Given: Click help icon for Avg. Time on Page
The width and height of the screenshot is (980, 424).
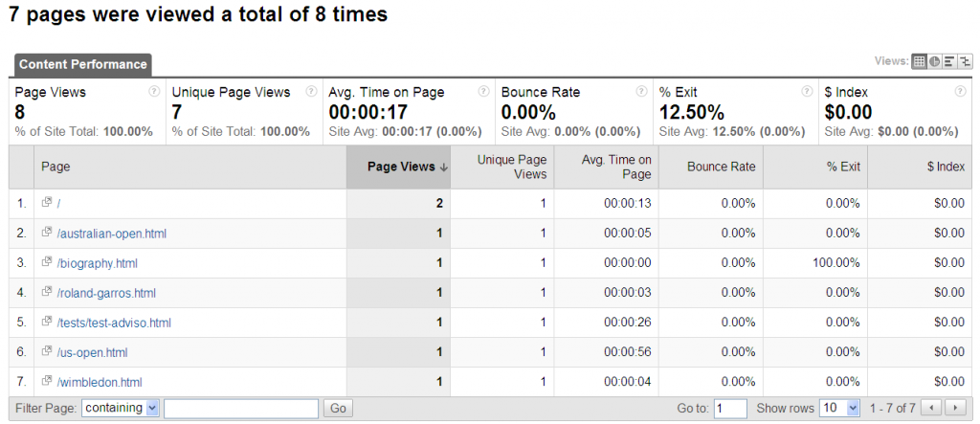Looking at the screenshot, I should tap(482, 92).
